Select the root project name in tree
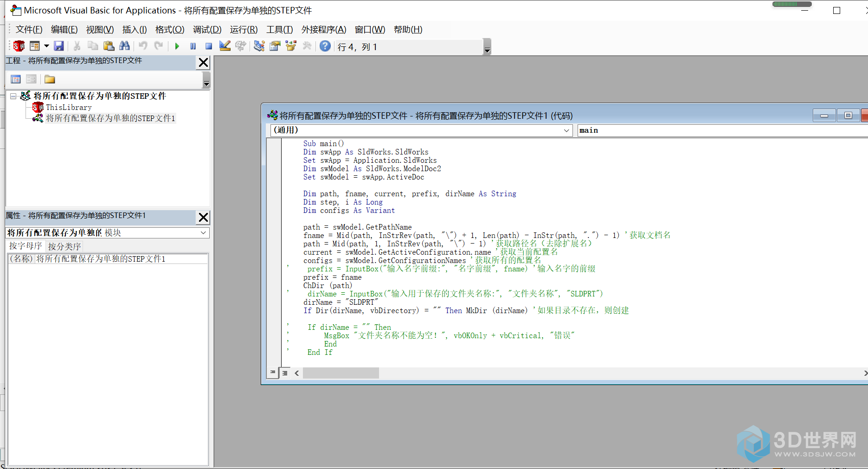This screenshot has height=469, width=868. [100, 96]
